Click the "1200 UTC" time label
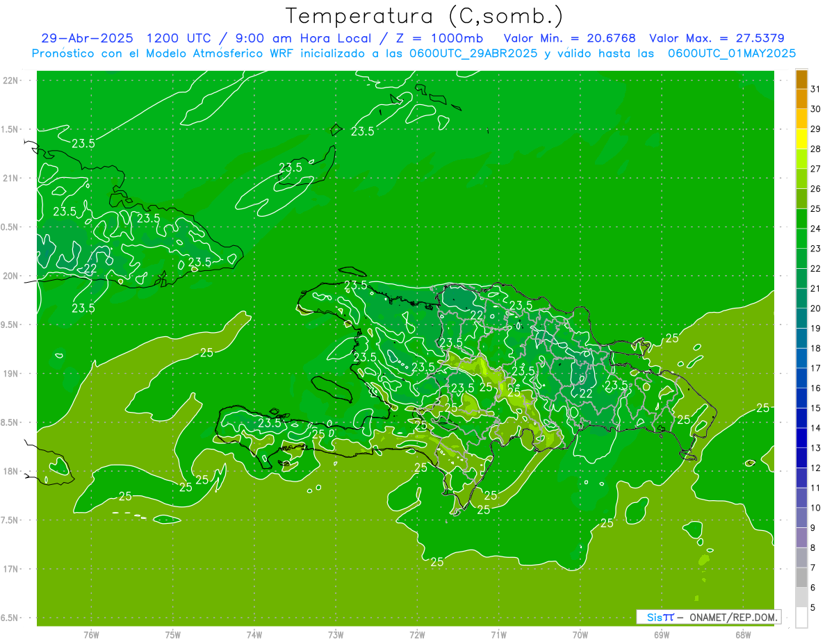Viewport: 834px width, 644px height. click(179, 38)
